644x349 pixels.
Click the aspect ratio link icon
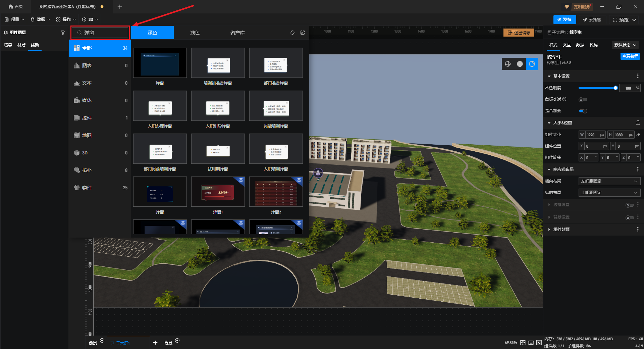[638, 135]
